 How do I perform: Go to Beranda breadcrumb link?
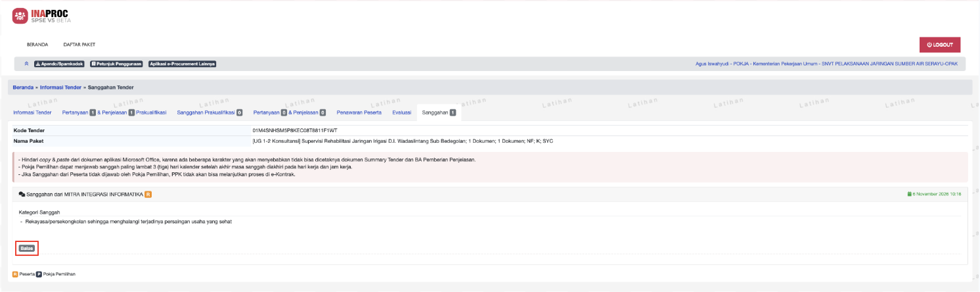point(23,87)
